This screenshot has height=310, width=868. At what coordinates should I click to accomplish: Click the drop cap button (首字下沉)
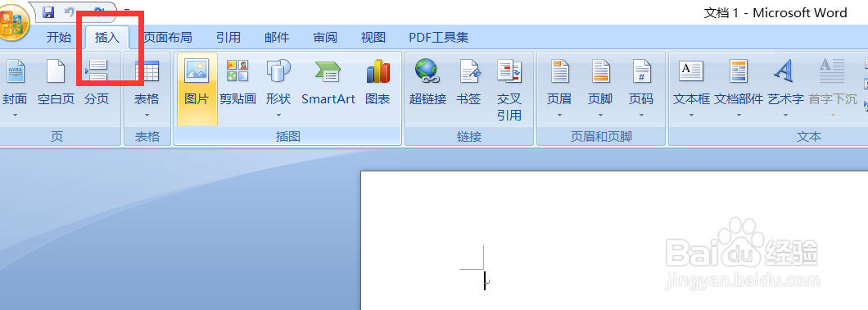coord(833,89)
